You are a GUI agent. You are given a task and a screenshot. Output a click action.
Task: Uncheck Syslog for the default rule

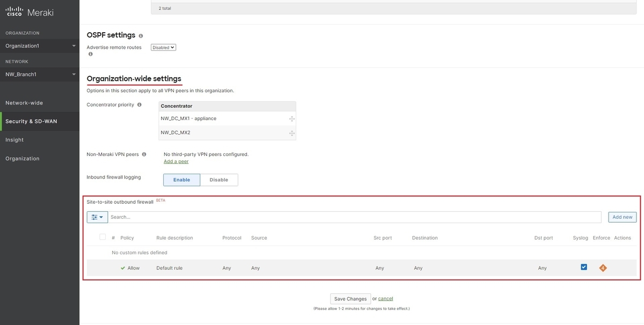tap(583, 266)
